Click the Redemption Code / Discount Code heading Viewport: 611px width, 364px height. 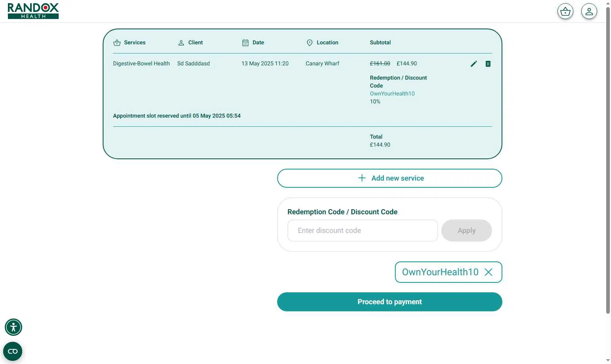(x=343, y=212)
